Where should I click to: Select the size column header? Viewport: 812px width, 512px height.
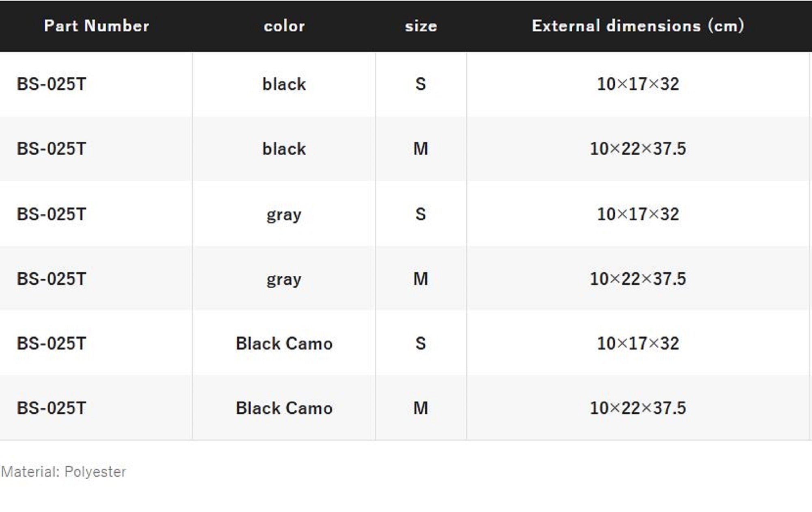pyautogui.click(x=421, y=26)
